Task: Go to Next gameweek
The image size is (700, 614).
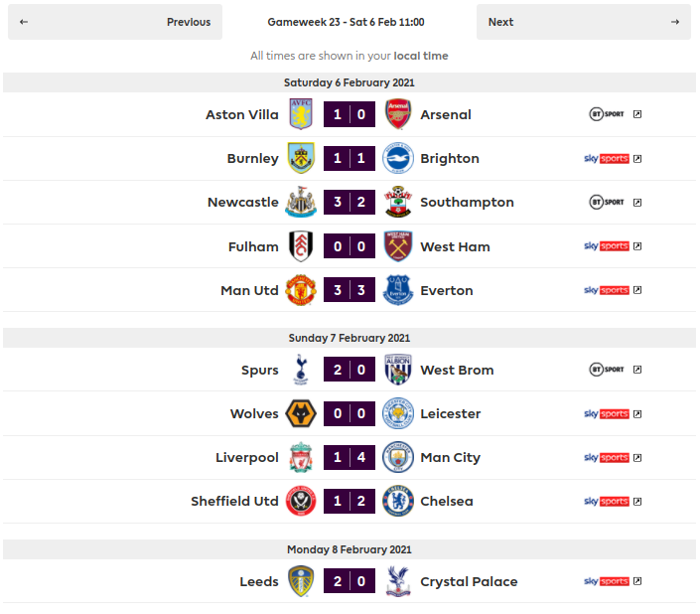Action: pyautogui.click(x=584, y=22)
